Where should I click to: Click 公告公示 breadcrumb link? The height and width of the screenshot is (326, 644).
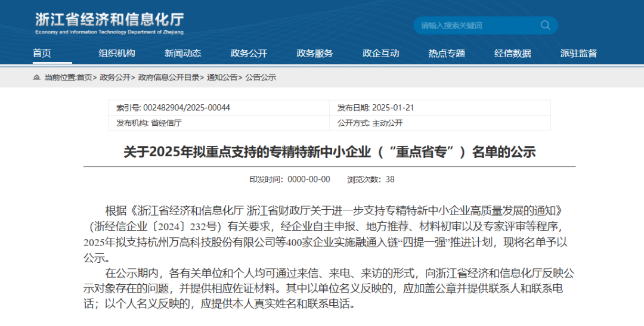261,77
